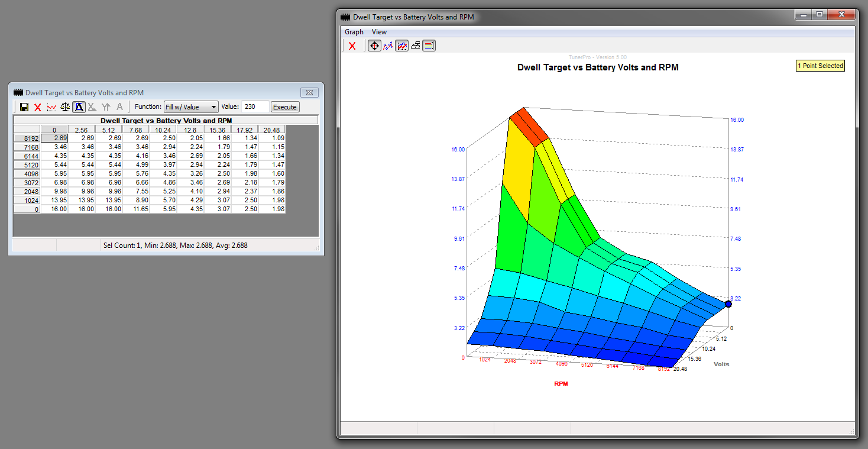Open the Graph menu
The width and height of the screenshot is (868, 449).
pyautogui.click(x=354, y=32)
